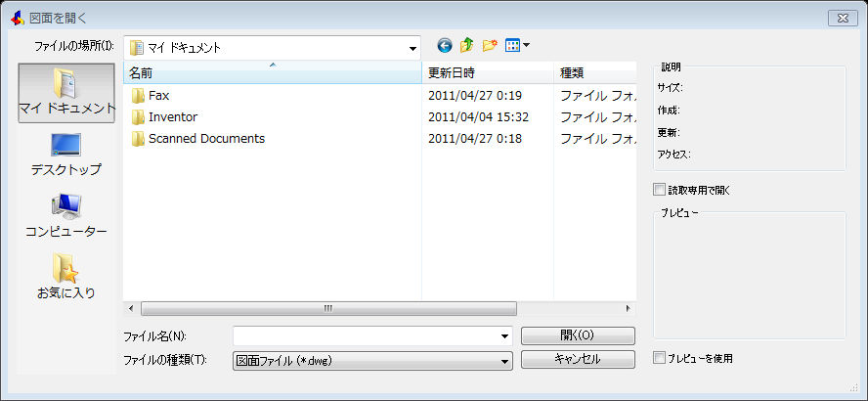Click Scanned Documents date 2011/04/27 0:18

tap(475, 139)
